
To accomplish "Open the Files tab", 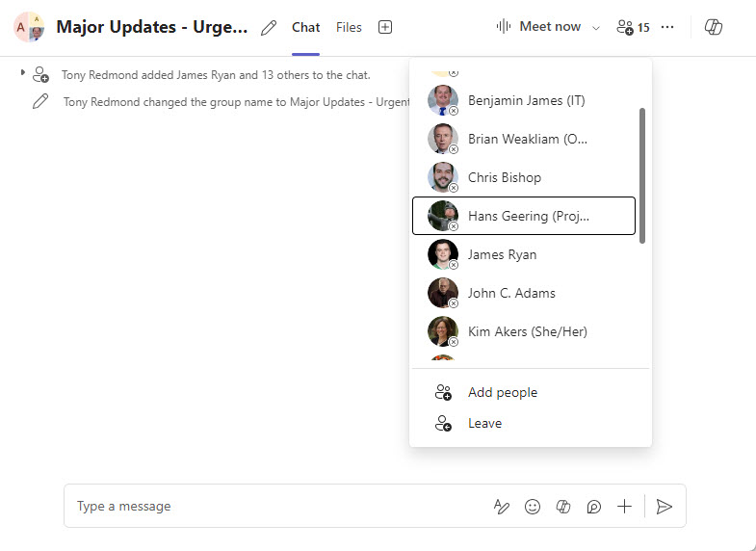I will click(x=349, y=28).
